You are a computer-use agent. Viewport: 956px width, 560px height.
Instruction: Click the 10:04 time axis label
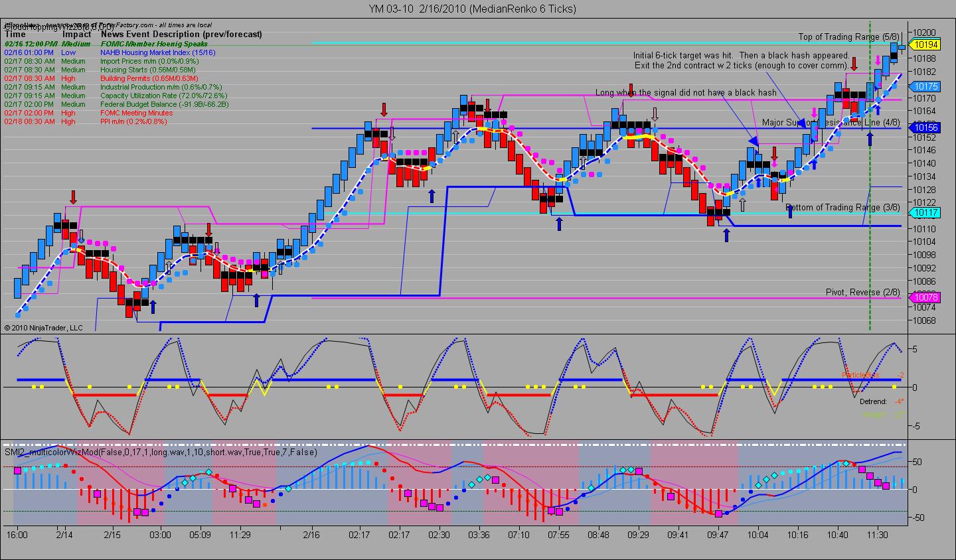tap(757, 535)
